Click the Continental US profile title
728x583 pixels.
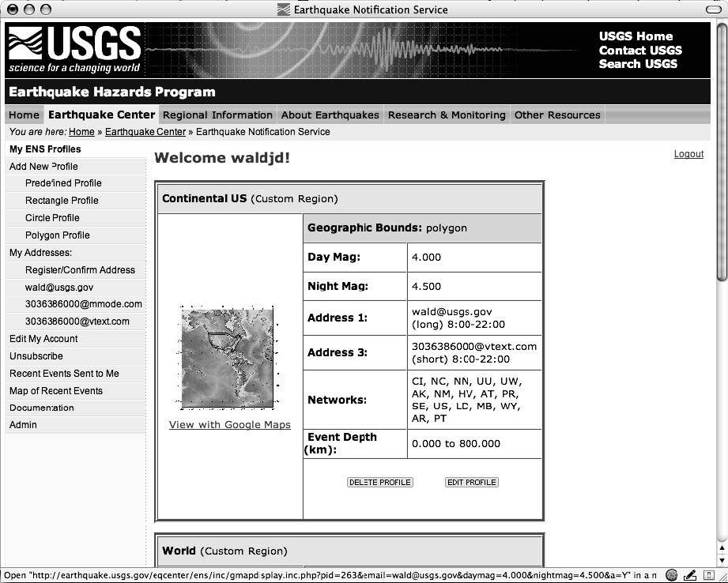(x=251, y=198)
